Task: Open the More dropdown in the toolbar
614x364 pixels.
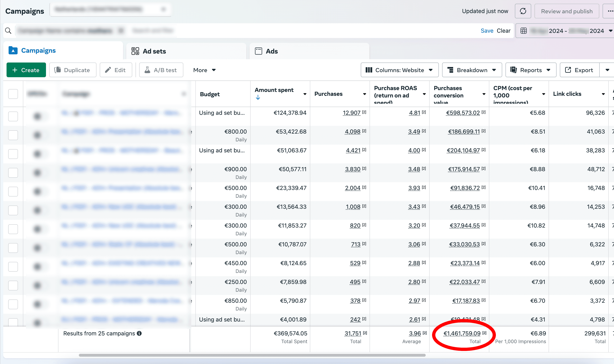Action: tap(204, 70)
